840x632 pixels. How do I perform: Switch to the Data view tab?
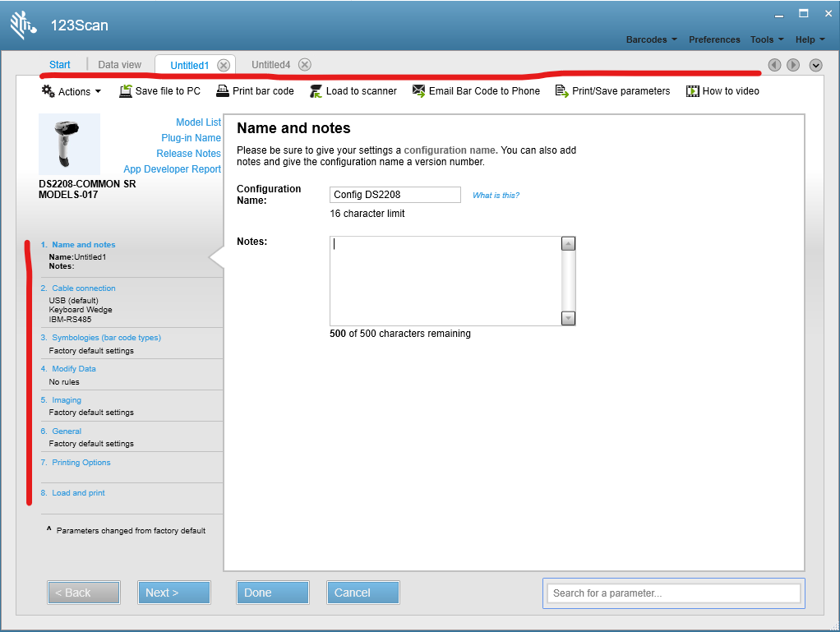coord(119,65)
